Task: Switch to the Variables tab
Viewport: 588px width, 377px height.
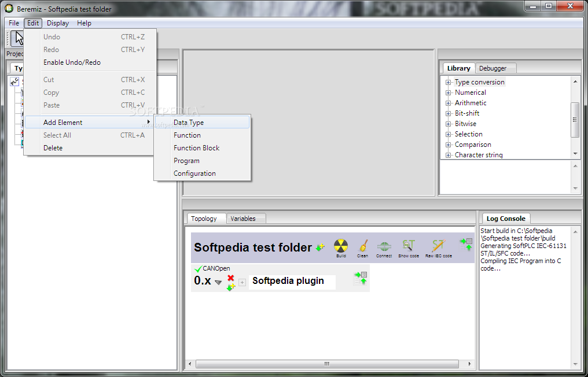Action: click(246, 219)
